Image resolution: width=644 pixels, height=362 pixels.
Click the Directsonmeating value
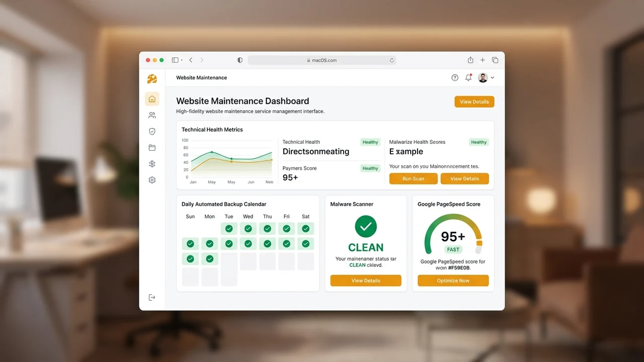click(x=316, y=152)
